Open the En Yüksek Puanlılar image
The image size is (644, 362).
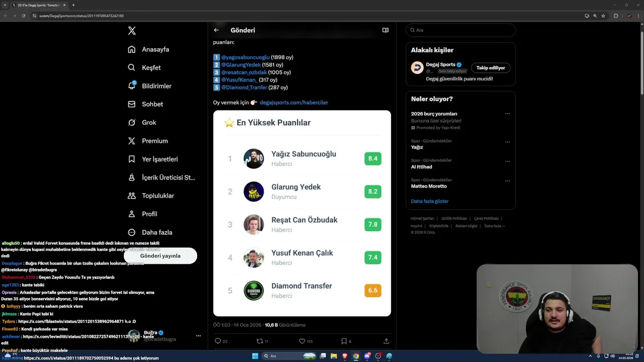[x=302, y=213]
